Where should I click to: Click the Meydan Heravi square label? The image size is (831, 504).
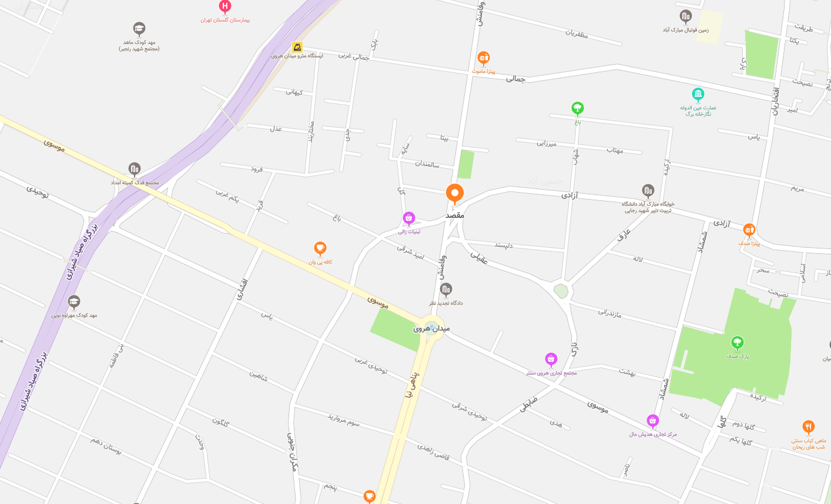[x=431, y=328]
